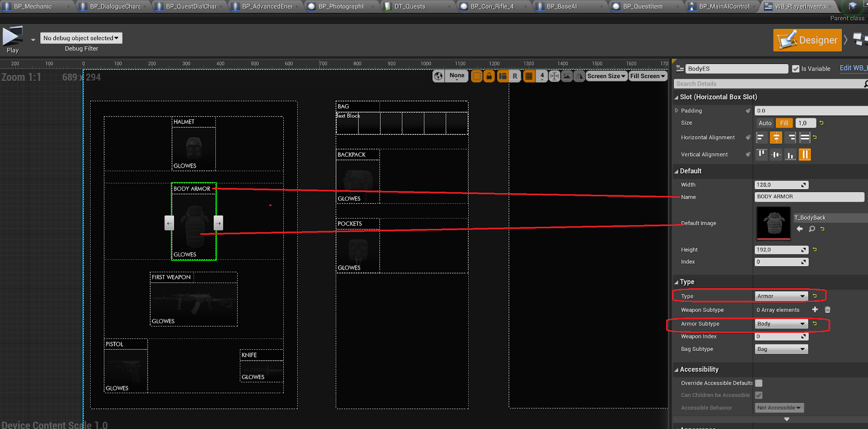
Task: Open the debug object selection dropdown
Action: [81, 38]
